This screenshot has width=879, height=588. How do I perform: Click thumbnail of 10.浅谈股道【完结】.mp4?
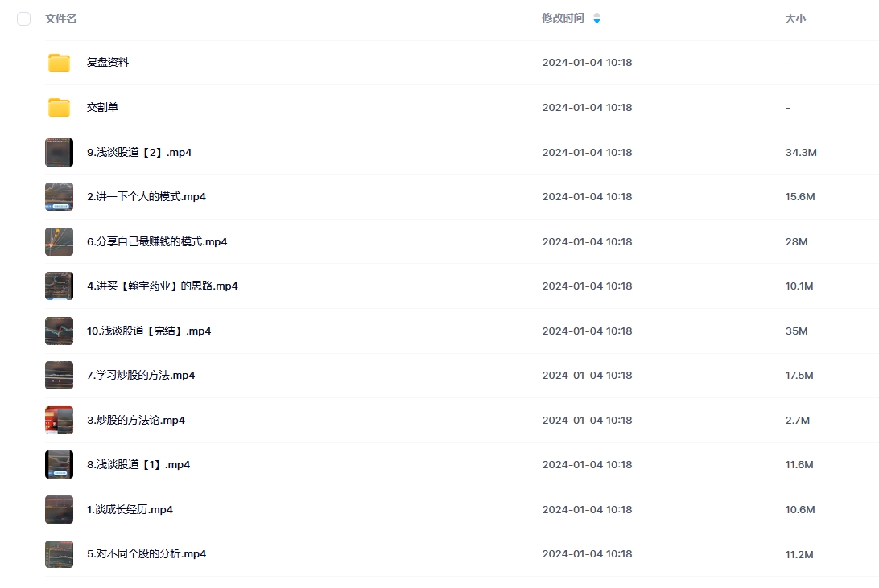coord(59,331)
